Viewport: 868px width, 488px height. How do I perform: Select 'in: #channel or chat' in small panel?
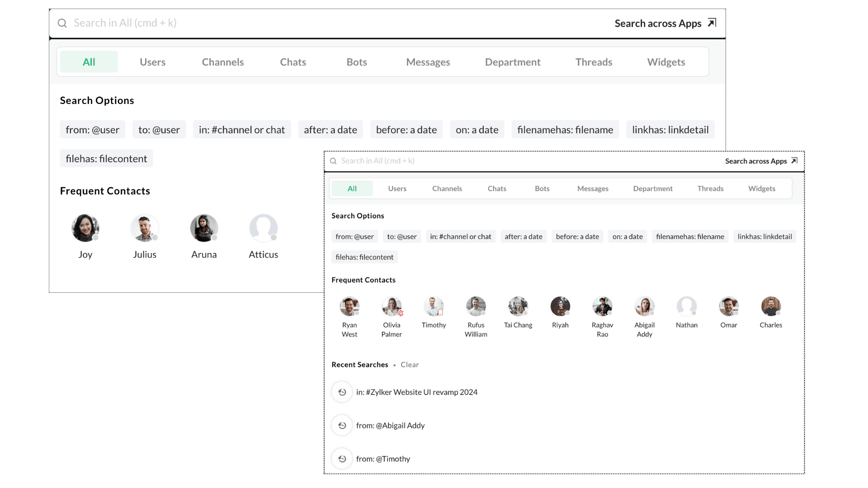pos(460,236)
